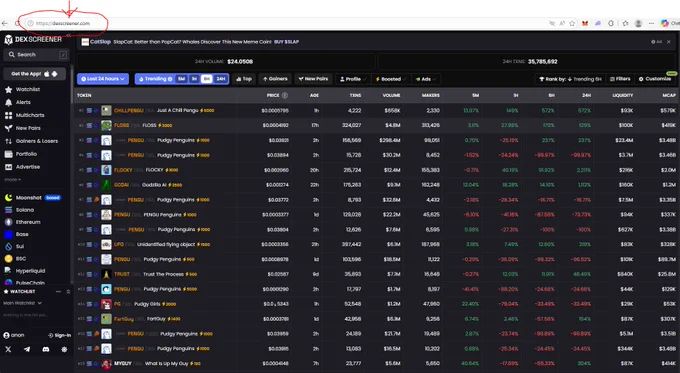680x373 pixels.
Task: Open Multicharts grid icon in sidebar
Action: point(8,115)
